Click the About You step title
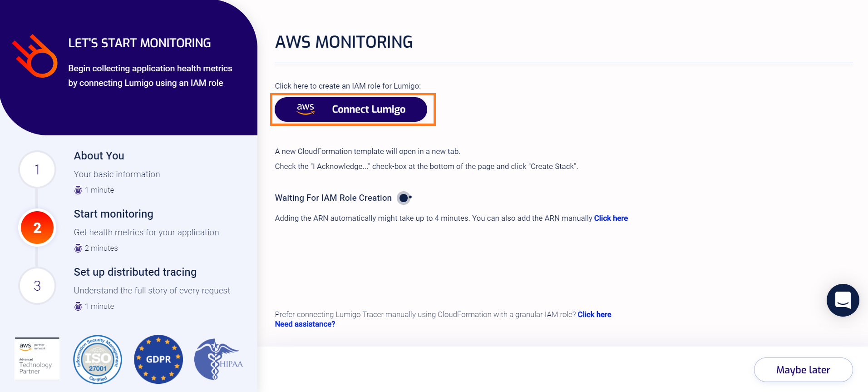The image size is (868, 392). 99,156
